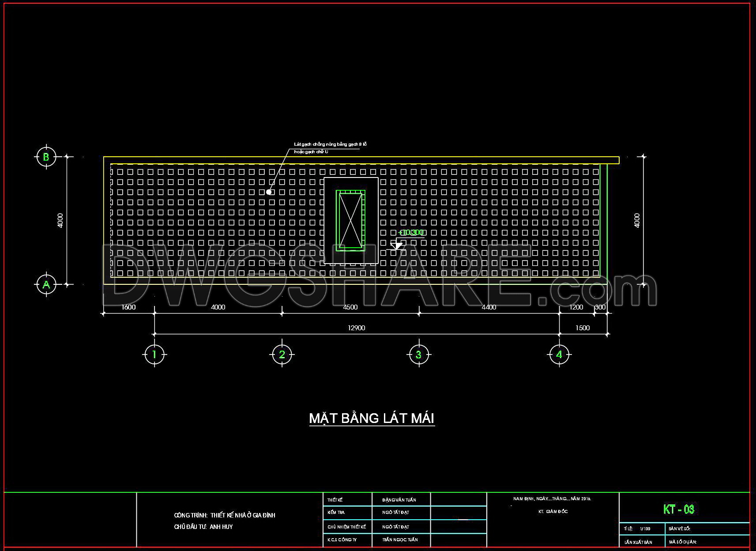This screenshot has height=551, width=756.
Task: Click grid axis bubble B
Action: point(46,157)
